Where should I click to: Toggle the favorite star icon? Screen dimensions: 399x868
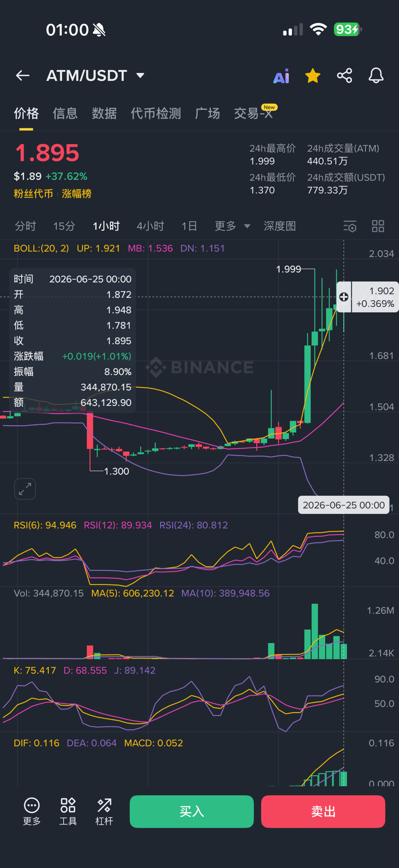click(x=313, y=76)
